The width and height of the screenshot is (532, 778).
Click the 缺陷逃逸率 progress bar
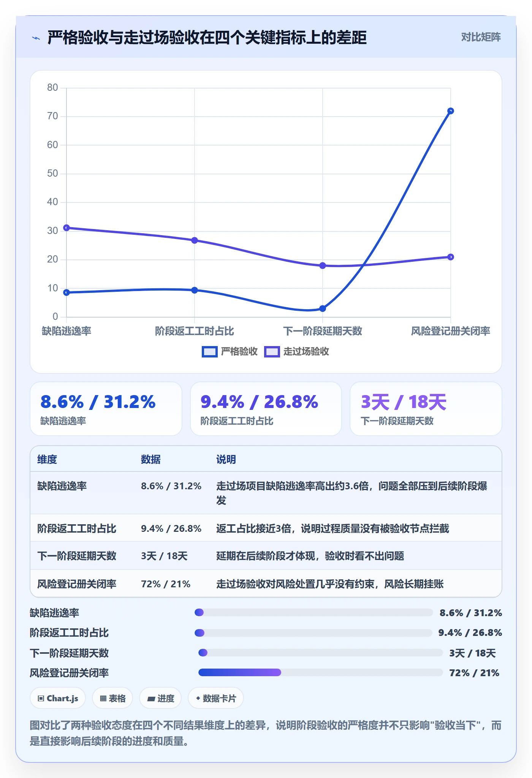pos(313,612)
